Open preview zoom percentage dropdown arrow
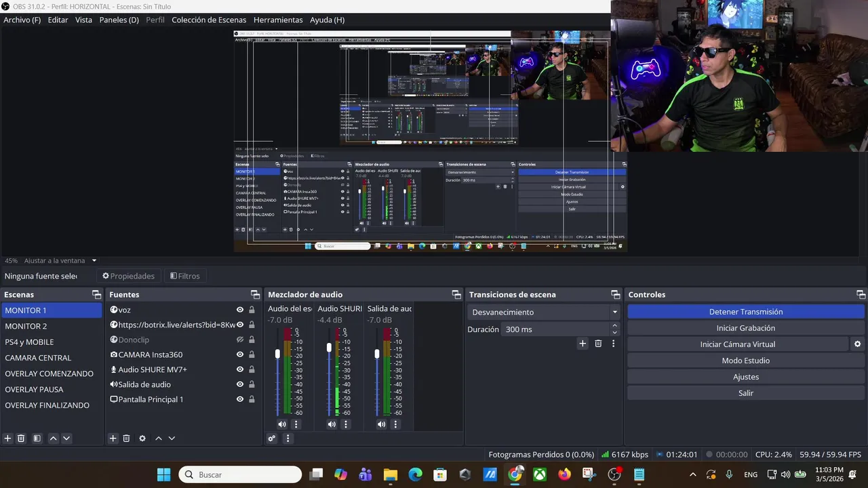The height and width of the screenshot is (488, 868). (x=94, y=260)
